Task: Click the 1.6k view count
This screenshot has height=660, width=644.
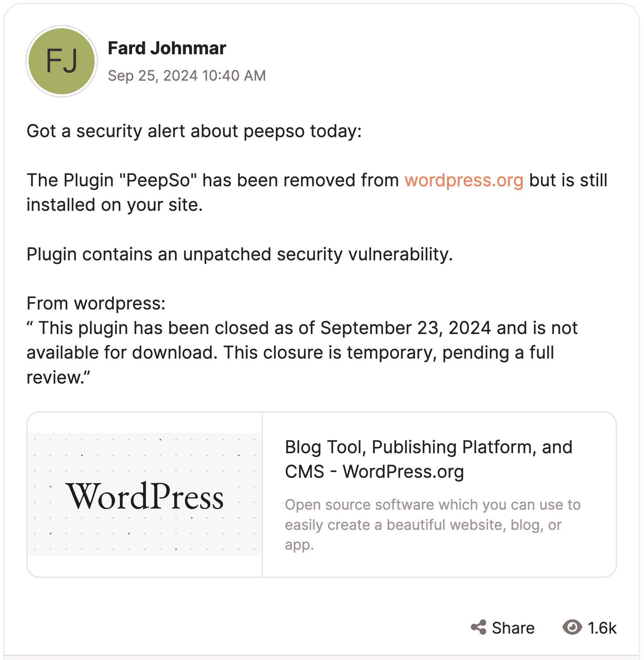Action: (602, 628)
